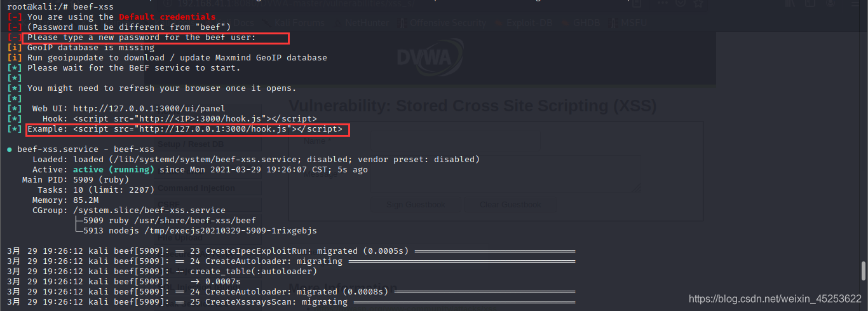Click the 'CGroup: /system.slice/beef-xss.service' line
Viewport: 868px width, 311px height.
click(128, 211)
